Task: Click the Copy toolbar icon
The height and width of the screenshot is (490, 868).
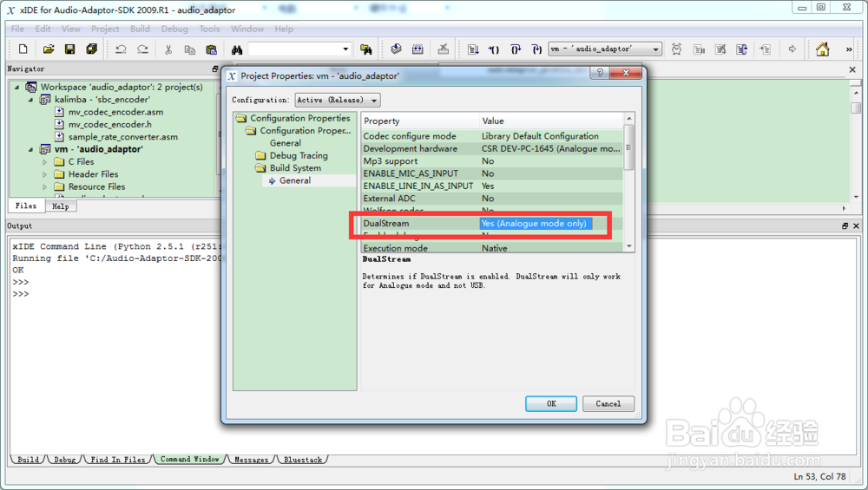Action: (x=190, y=49)
